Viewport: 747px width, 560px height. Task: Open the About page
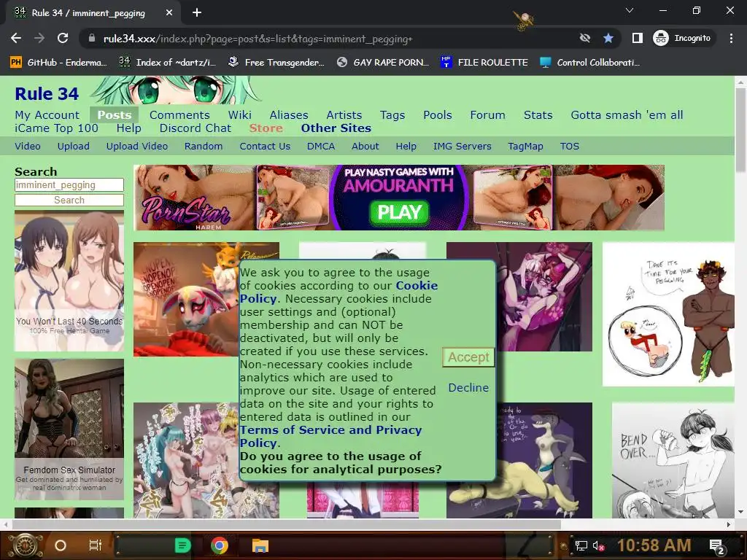coord(365,146)
